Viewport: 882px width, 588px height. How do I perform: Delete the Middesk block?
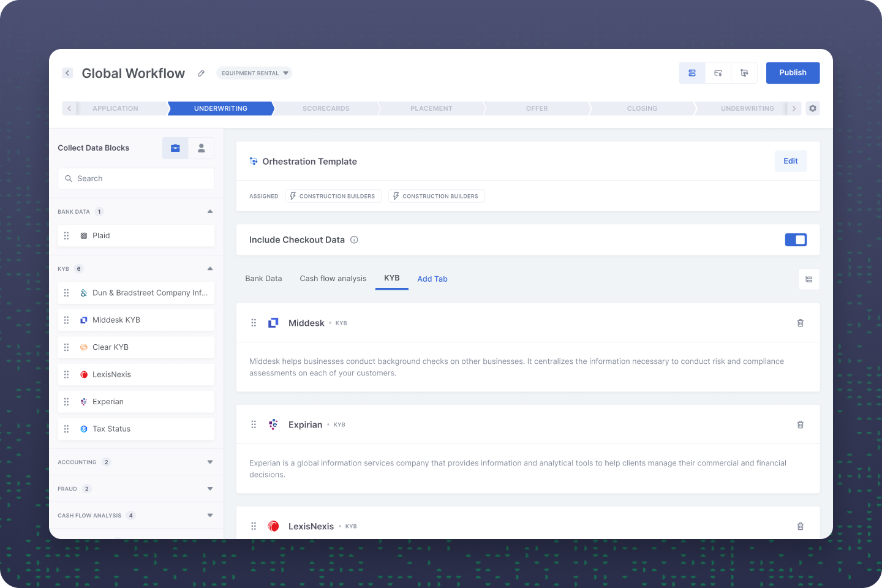click(x=801, y=323)
